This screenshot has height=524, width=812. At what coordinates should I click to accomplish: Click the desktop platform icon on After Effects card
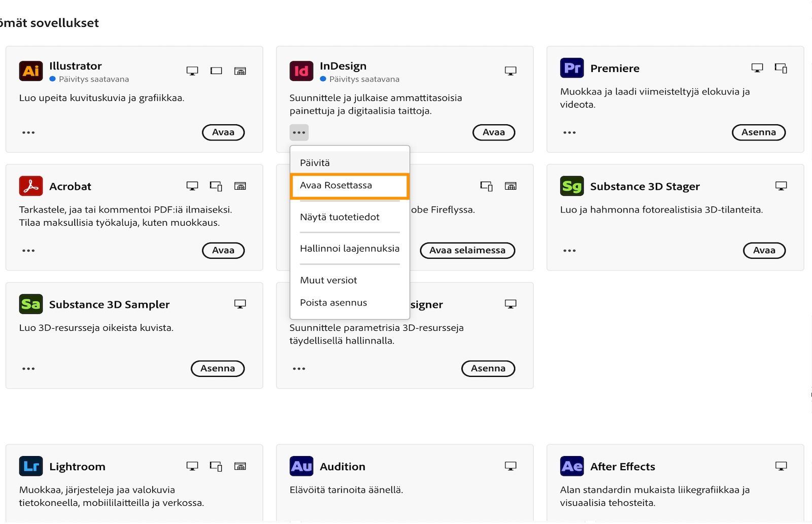781,466
